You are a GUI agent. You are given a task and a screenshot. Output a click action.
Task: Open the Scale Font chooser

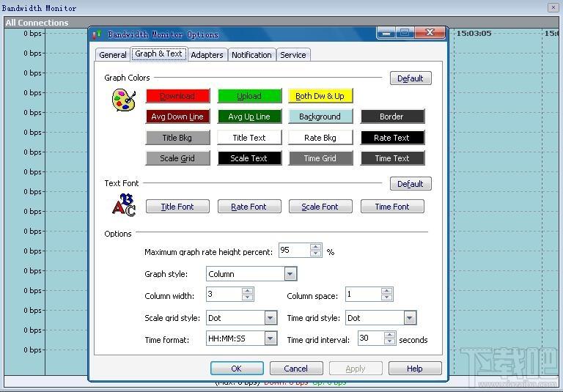pyautogui.click(x=320, y=207)
